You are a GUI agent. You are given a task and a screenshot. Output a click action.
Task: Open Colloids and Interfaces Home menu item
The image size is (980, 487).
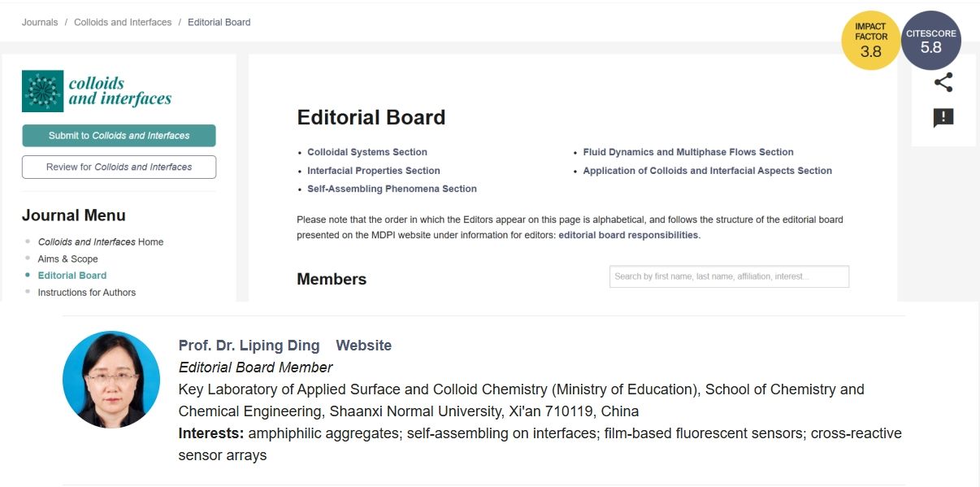[x=101, y=241]
